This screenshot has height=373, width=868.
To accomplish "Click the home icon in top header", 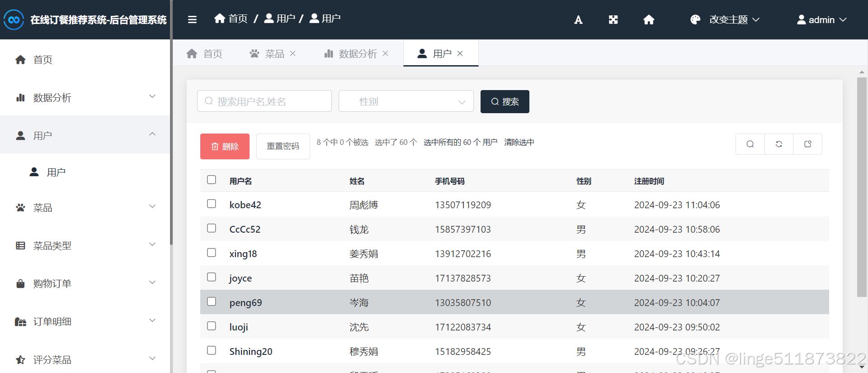I will pos(649,19).
